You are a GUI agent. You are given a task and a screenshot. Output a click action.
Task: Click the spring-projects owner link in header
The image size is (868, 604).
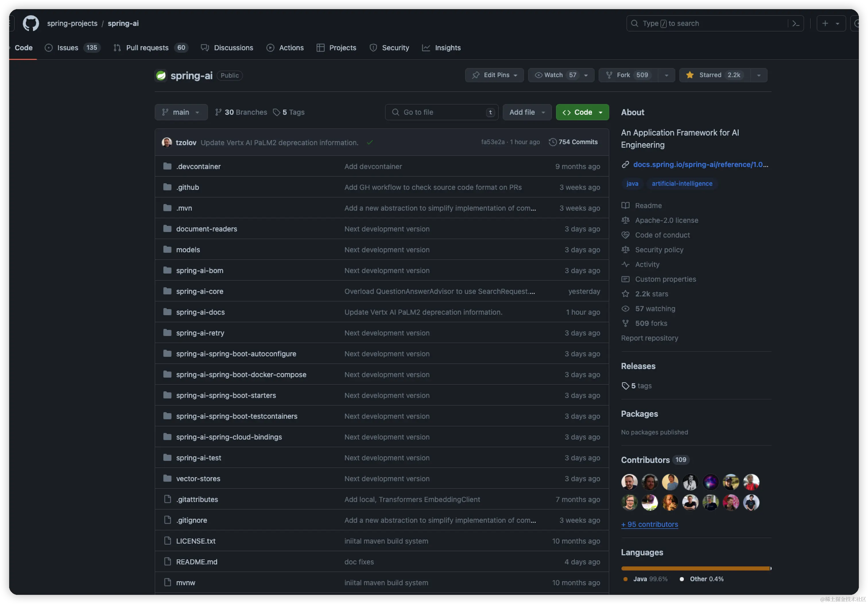[x=72, y=24]
